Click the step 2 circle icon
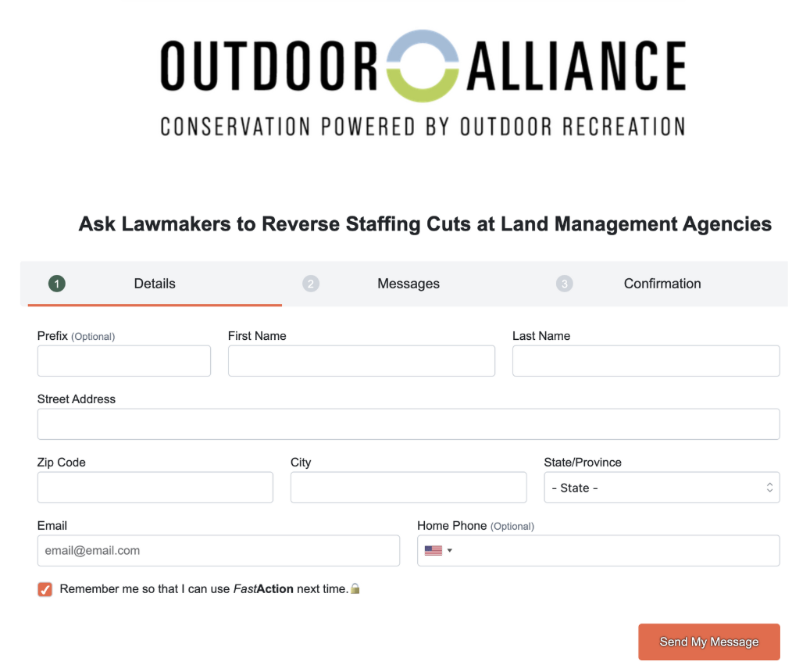 tap(311, 284)
